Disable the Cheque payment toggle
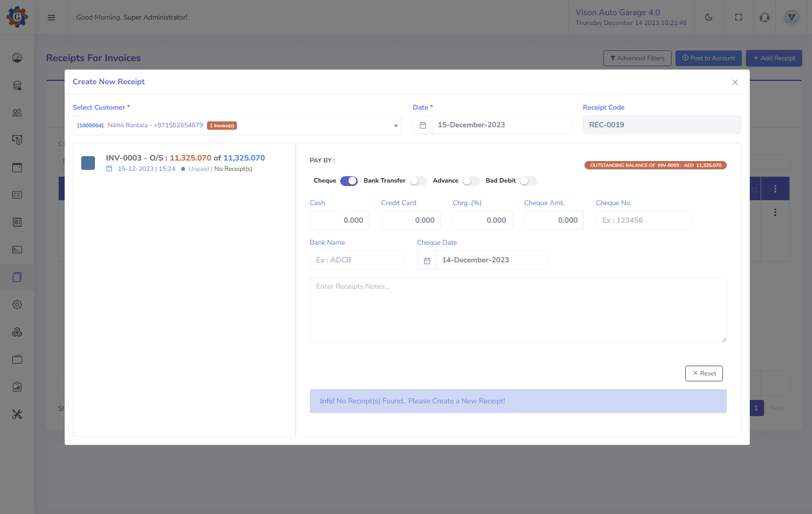Image resolution: width=812 pixels, height=514 pixels. 349,181
